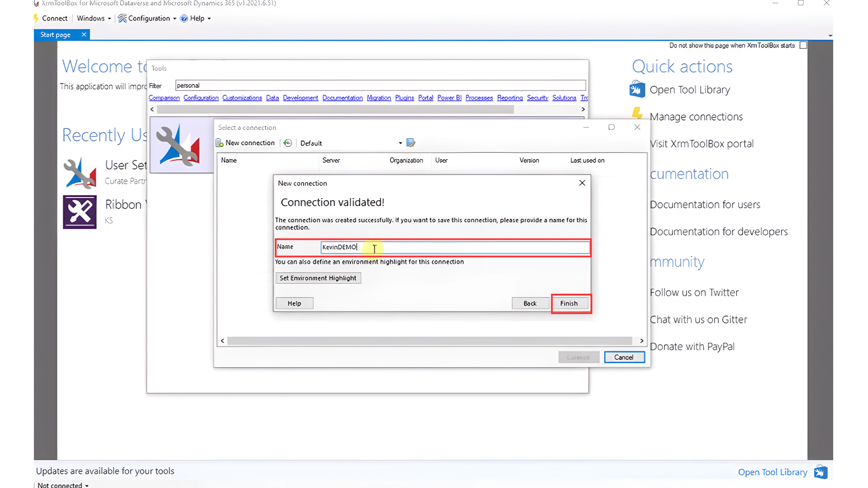Click the Ribbon Workbench tool icon
This screenshot has width=868, height=488.
(80, 212)
